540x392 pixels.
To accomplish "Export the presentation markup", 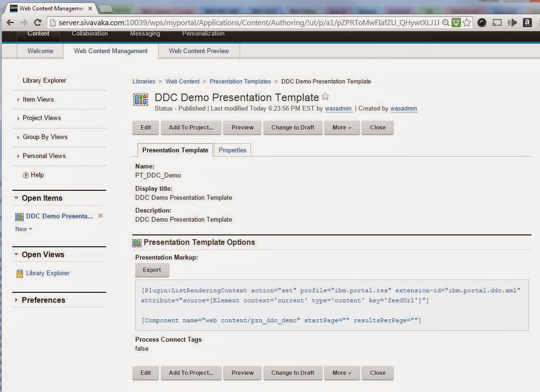I will [x=152, y=270].
